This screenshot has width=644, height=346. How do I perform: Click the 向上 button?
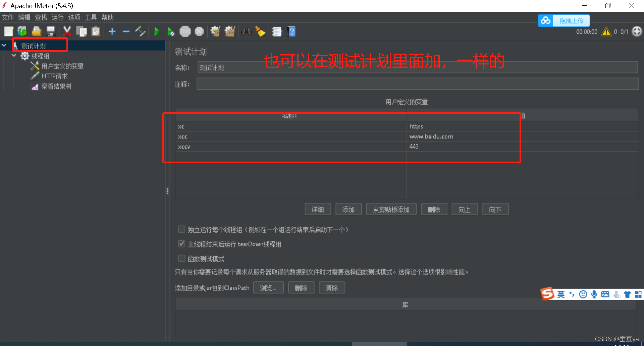[x=465, y=209]
